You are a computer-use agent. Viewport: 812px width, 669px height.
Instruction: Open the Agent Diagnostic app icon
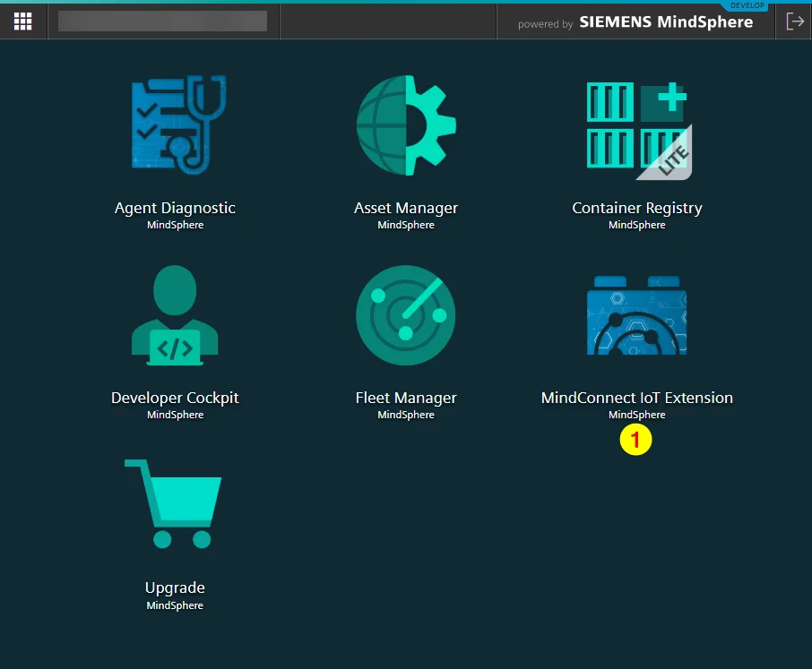tap(178, 124)
